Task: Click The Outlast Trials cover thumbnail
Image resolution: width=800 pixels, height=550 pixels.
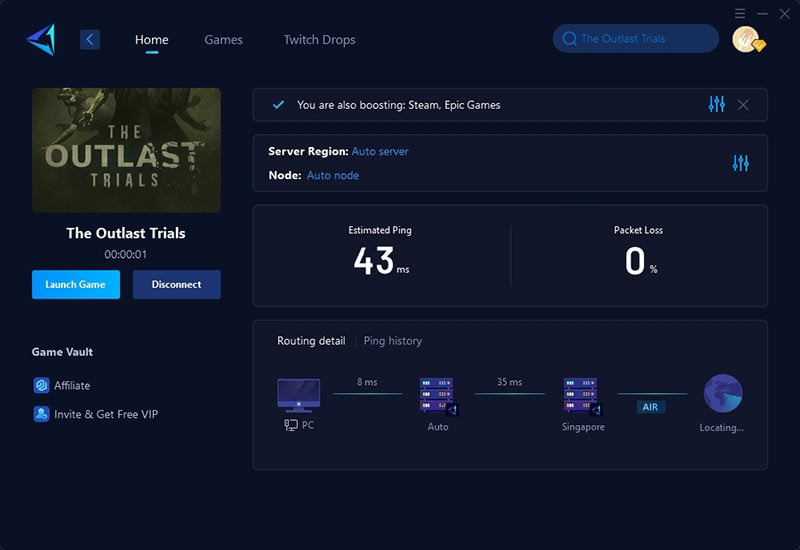Action: pos(126,150)
